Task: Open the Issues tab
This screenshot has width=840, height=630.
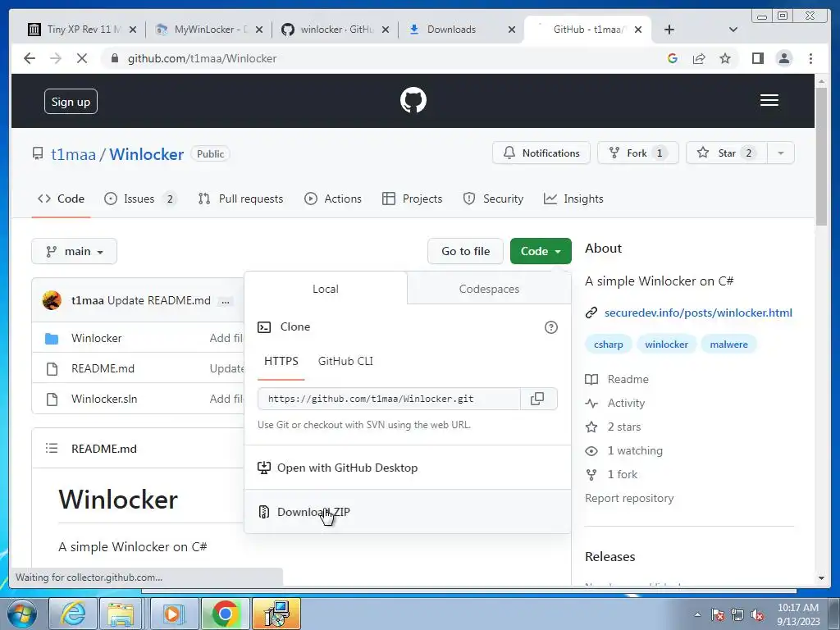Action: 139,199
